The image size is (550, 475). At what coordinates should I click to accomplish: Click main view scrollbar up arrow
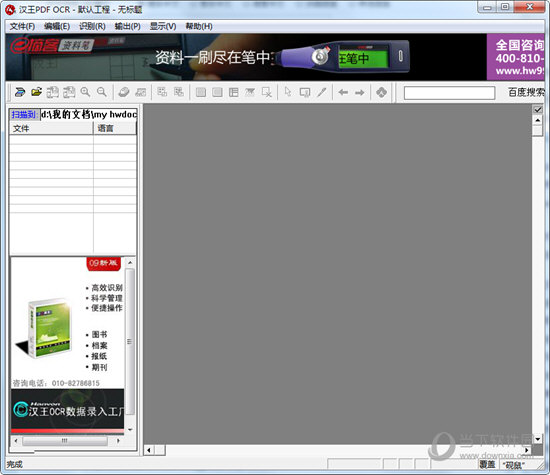pyautogui.click(x=538, y=120)
